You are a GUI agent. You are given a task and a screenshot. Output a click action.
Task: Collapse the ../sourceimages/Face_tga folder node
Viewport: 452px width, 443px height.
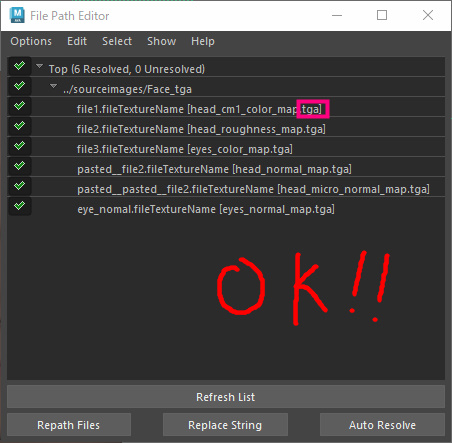[x=53, y=86]
